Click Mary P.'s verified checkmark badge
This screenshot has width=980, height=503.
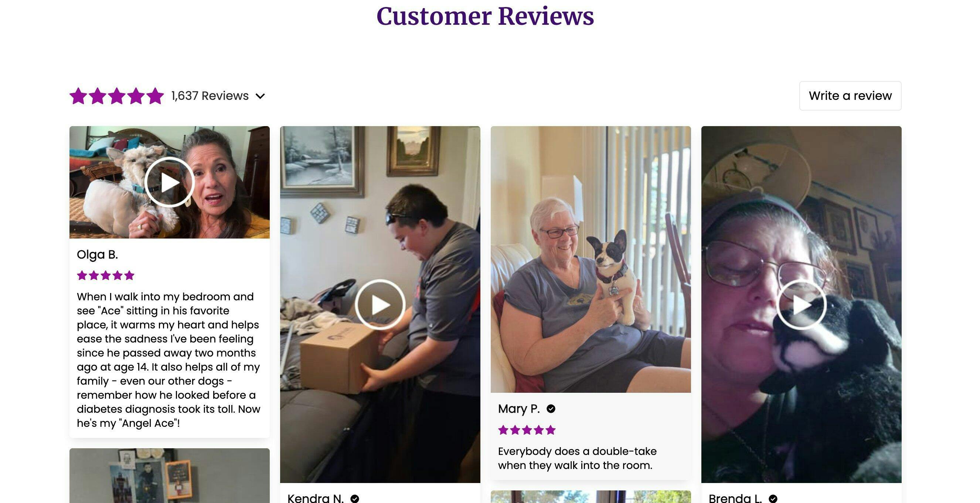point(551,409)
